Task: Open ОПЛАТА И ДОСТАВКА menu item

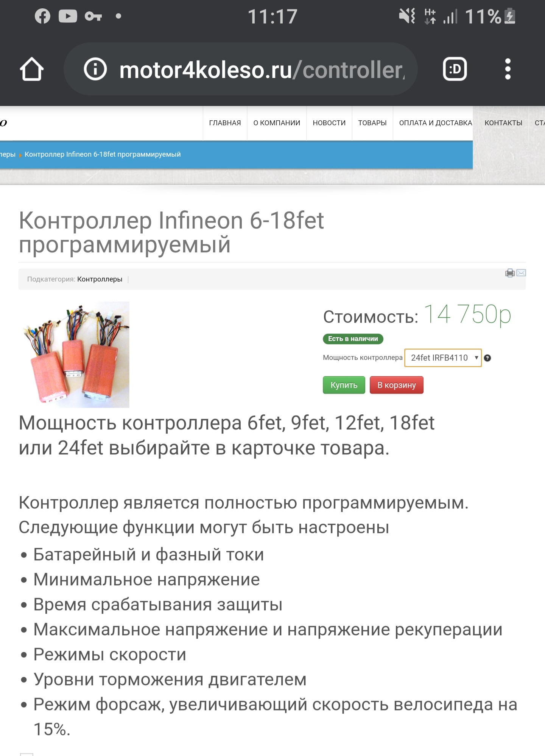Action: (436, 123)
